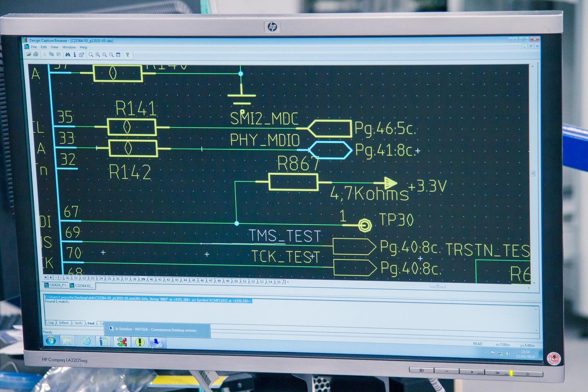
Task: Click the Zoom Out magnifier icon
Action: [x=105, y=55]
